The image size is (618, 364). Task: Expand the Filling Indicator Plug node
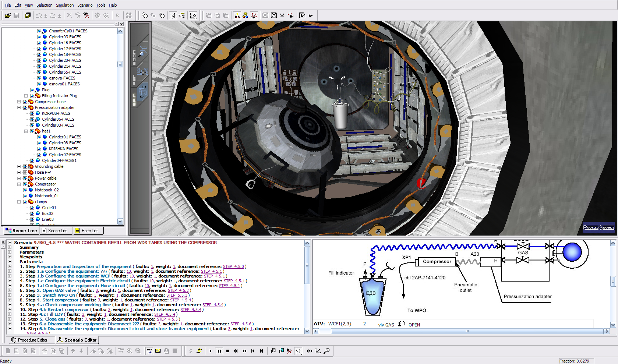point(26,96)
